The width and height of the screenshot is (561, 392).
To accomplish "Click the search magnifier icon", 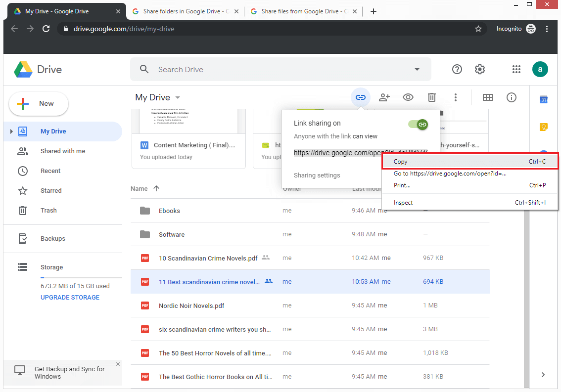I will point(144,69).
